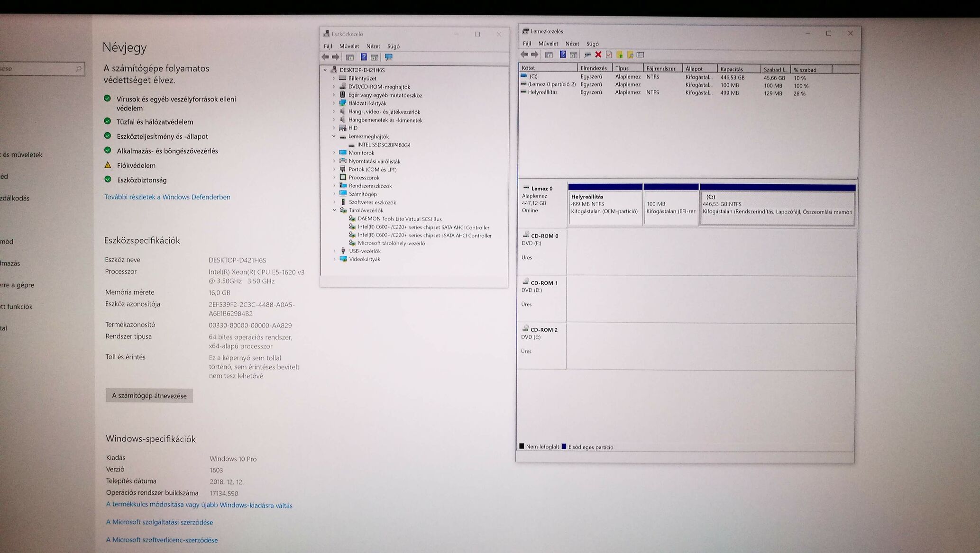Click the Elsődleges partíció blue legend swatch
This screenshot has width=980, height=553.
tap(564, 446)
